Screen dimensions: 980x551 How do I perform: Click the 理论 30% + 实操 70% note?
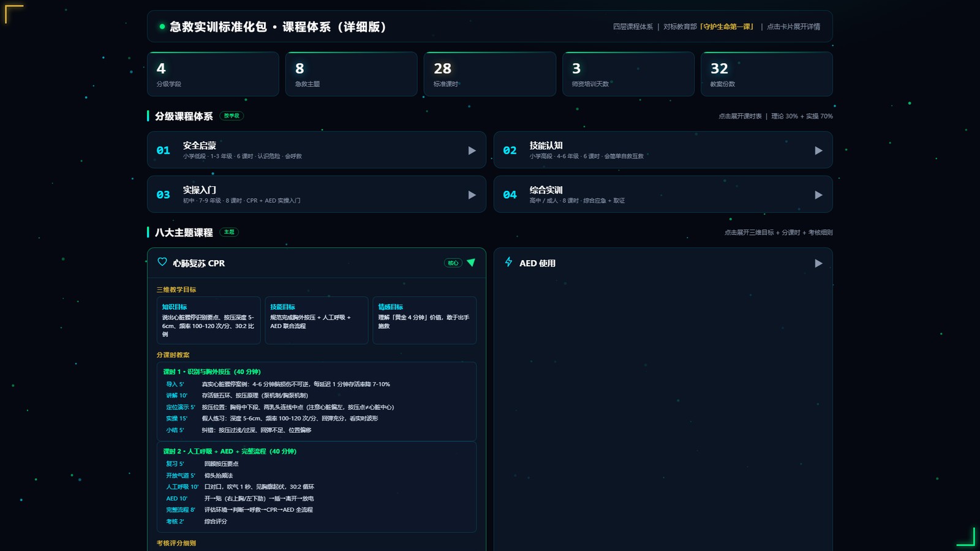pyautogui.click(x=802, y=116)
